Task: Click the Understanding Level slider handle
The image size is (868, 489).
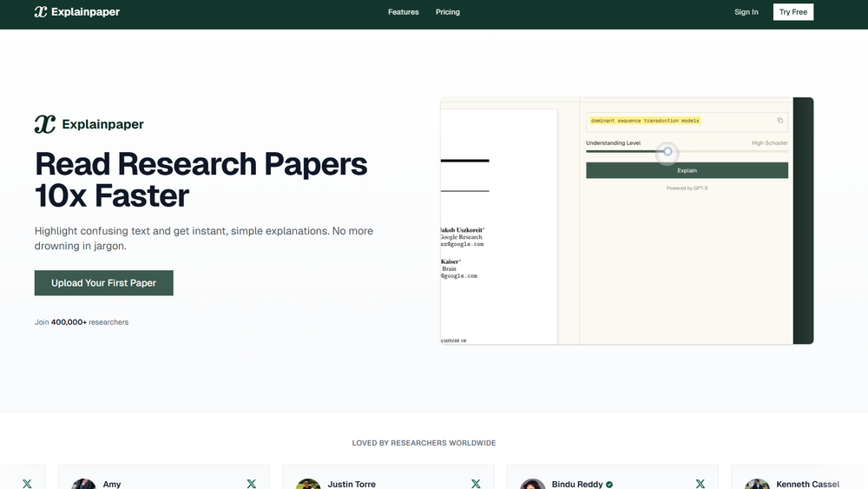Action: coord(667,151)
